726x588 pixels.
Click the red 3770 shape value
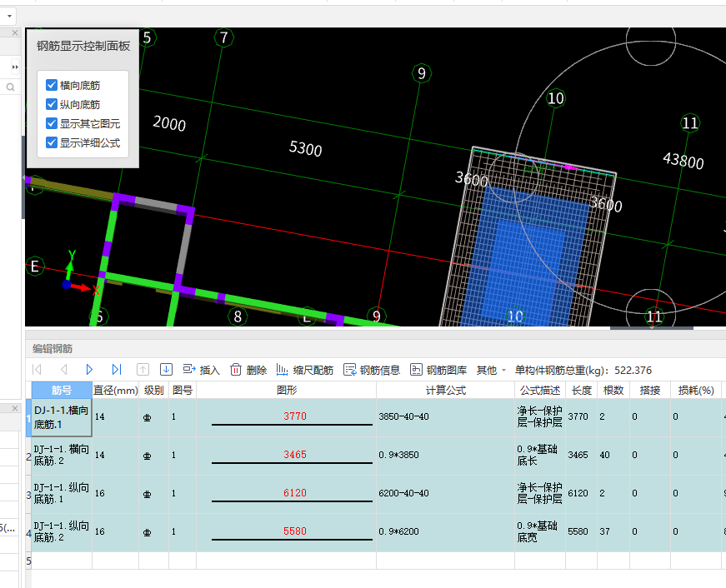(x=295, y=416)
